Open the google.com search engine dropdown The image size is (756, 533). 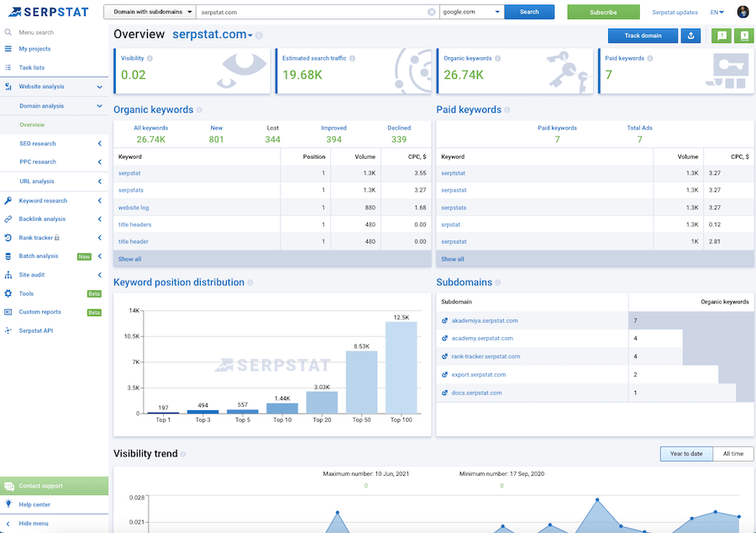click(471, 12)
